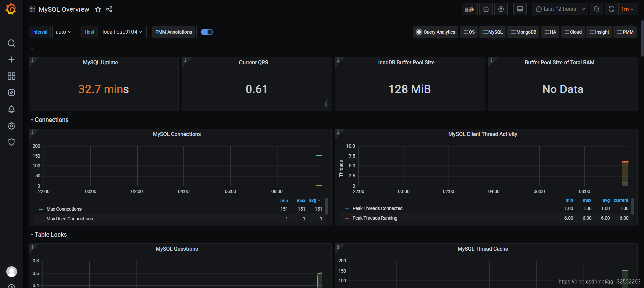Show info for the MySQL Uptime panel
644x288 pixels.
click(32, 60)
